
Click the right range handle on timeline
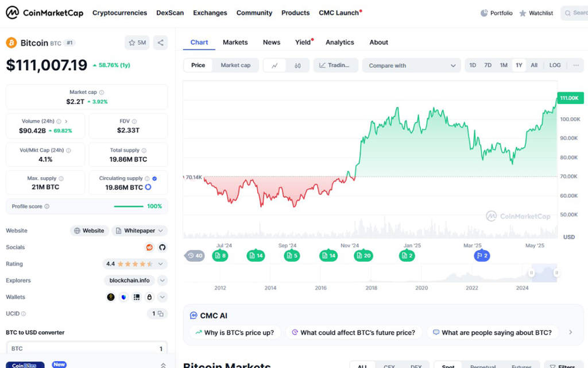[556, 273]
